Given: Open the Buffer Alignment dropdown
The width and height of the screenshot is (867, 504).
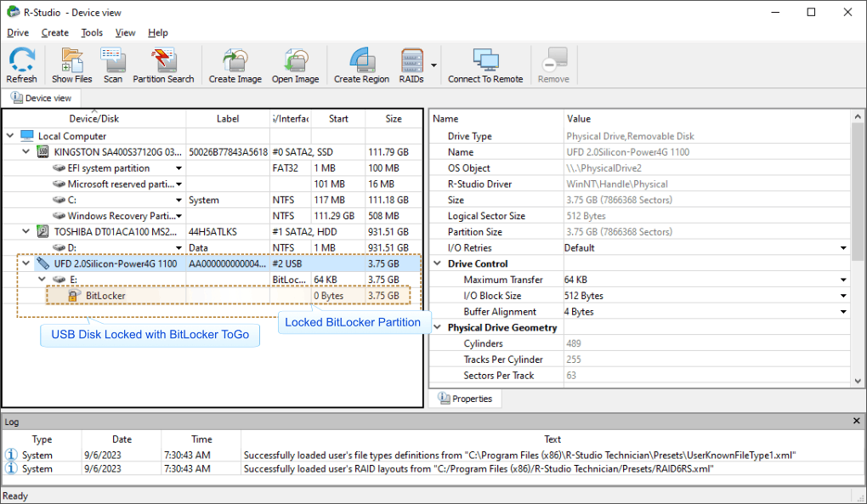Looking at the screenshot, I should (843, 312).
